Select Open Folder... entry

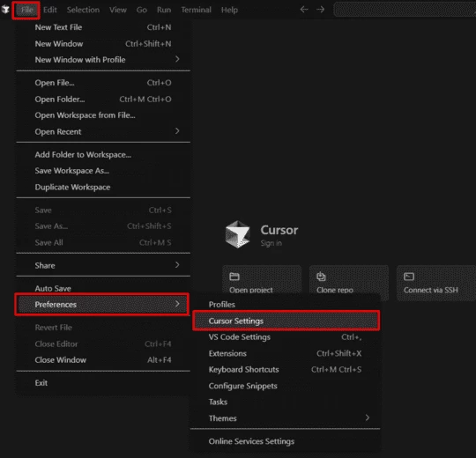click(103, 100)
